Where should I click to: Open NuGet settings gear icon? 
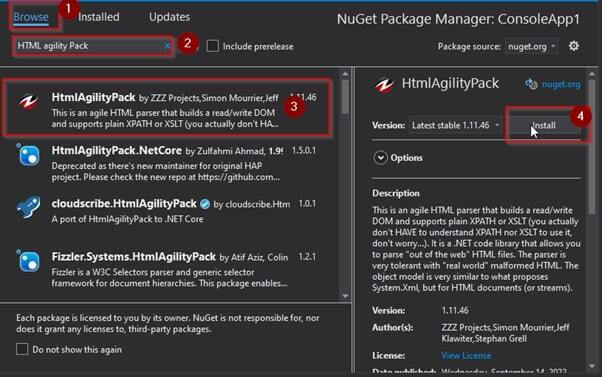click(x=574, y=46)
